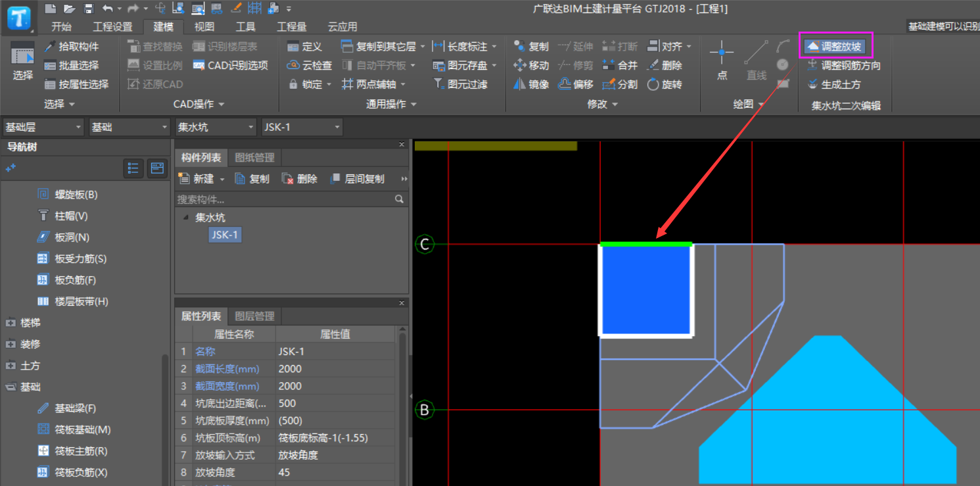980x486 pixels.
Task: Collapse the 基础 tree node
Action: [11, 387]
